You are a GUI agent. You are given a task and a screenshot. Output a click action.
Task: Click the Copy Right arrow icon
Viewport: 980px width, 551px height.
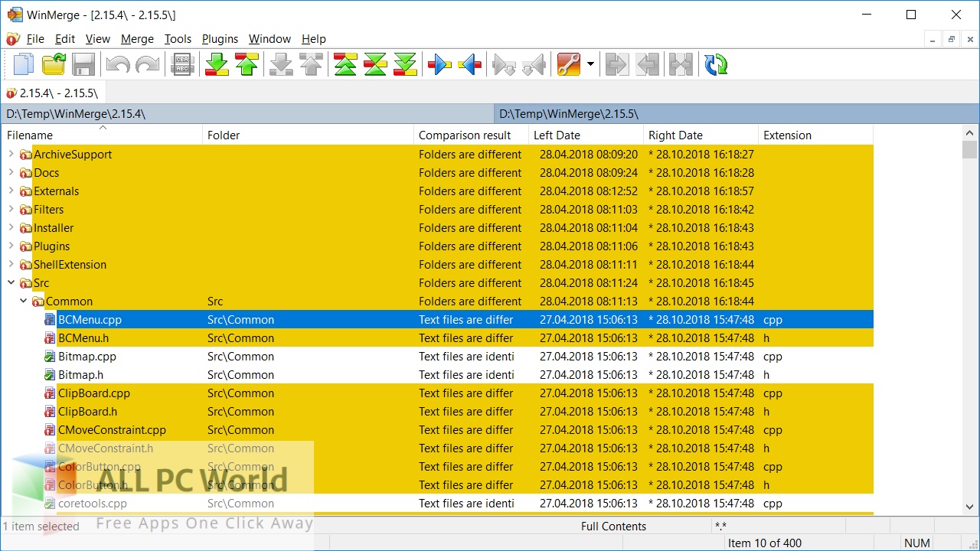point(439,65)
